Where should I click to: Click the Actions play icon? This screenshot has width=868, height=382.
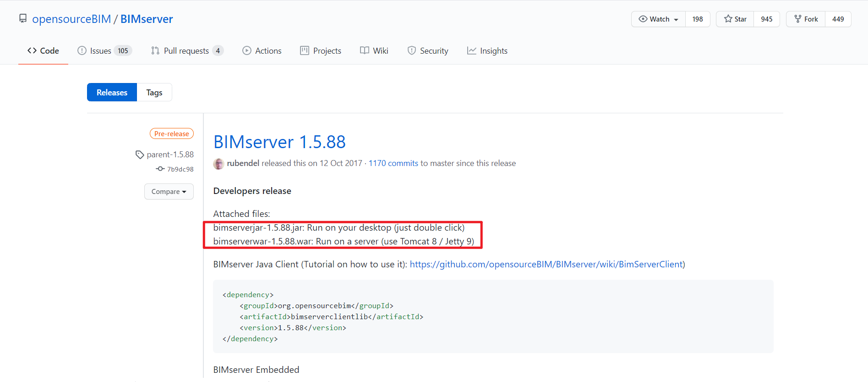click(247, 50)
